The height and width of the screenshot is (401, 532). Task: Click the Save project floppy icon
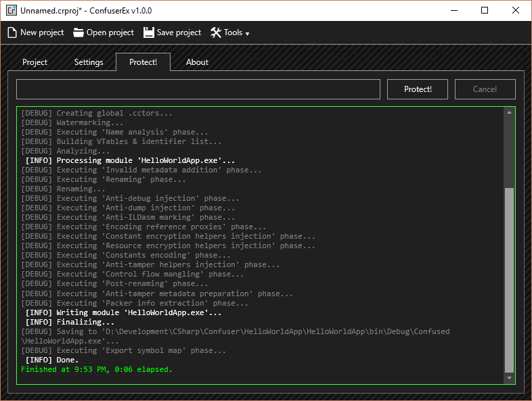click(x=149, y=32)
